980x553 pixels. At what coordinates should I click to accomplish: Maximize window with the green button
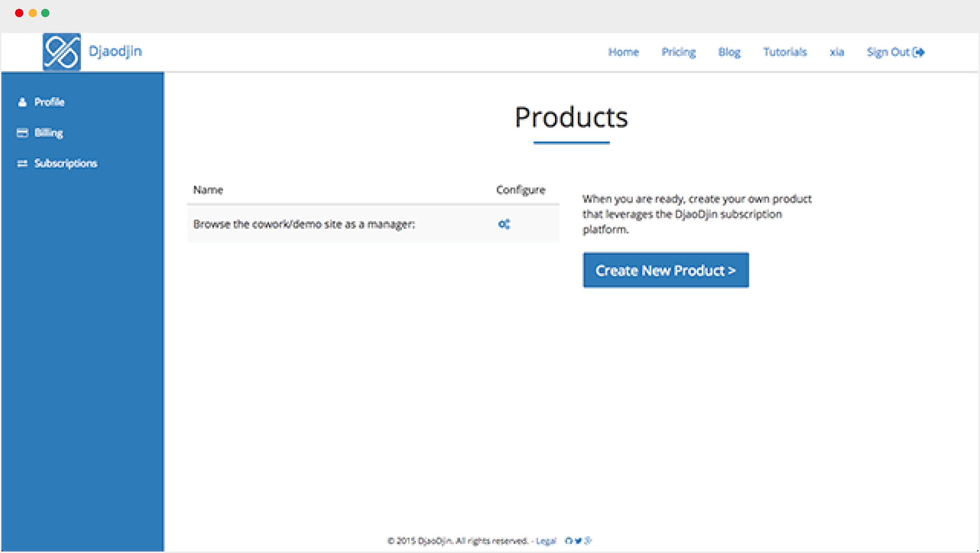[x=45, y=13]
